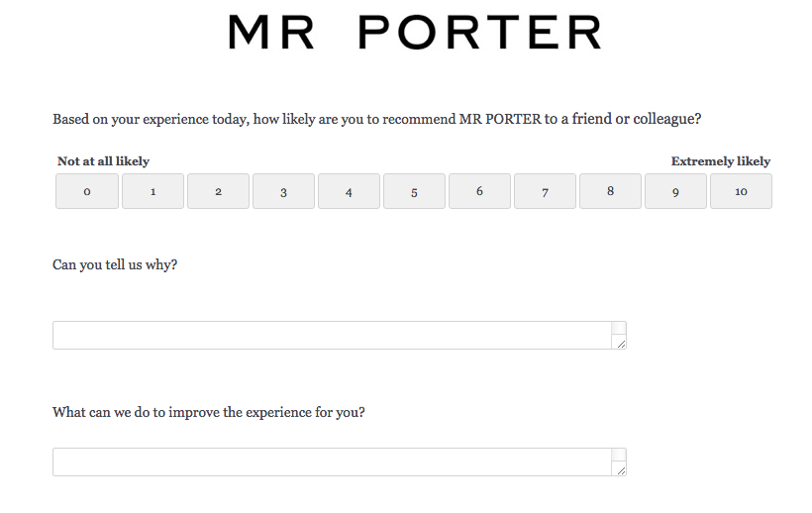This screenshot has height=513, width=812.
Task: Click the "Not at all likely" label
Action: coord(103,161)
